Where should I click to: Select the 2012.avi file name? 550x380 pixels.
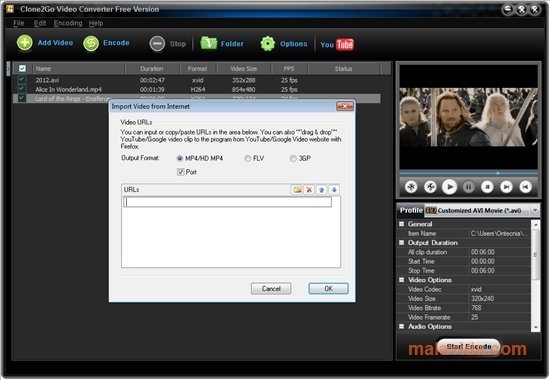coord(47,80)
